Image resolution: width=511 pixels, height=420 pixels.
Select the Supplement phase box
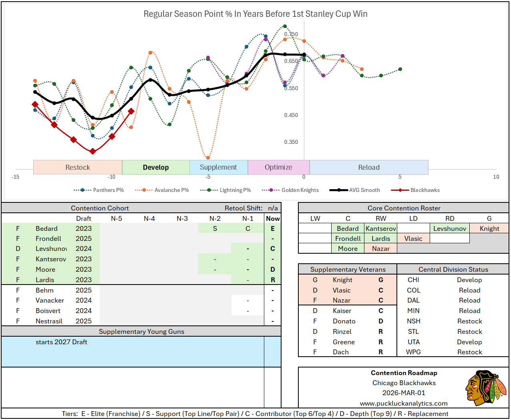pos(218,168)
